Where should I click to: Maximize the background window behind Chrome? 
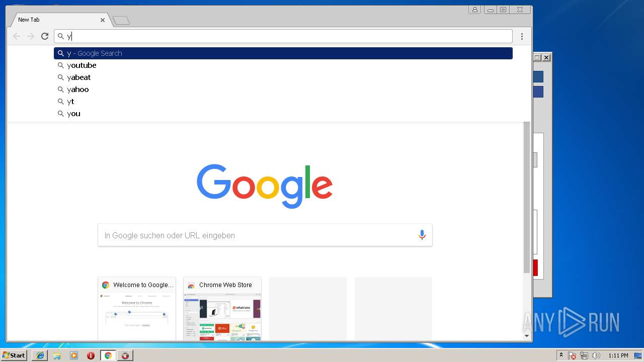[537, 58]
